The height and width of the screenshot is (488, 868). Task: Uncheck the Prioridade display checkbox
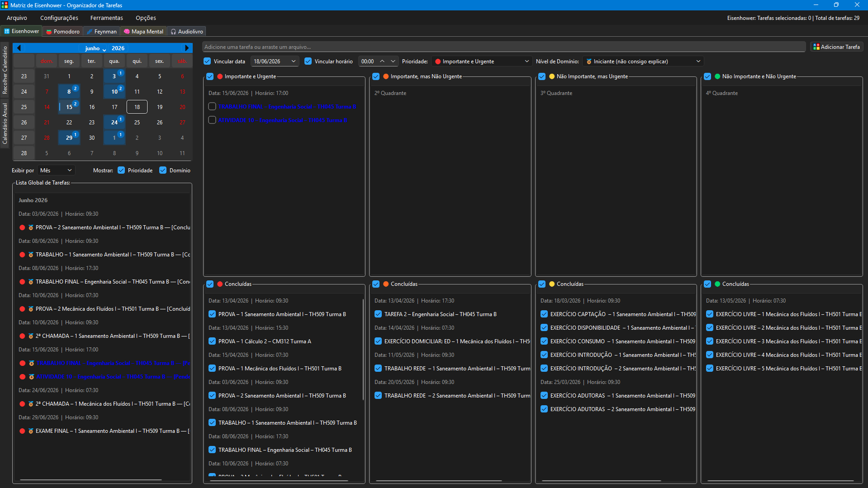(121, 170)
